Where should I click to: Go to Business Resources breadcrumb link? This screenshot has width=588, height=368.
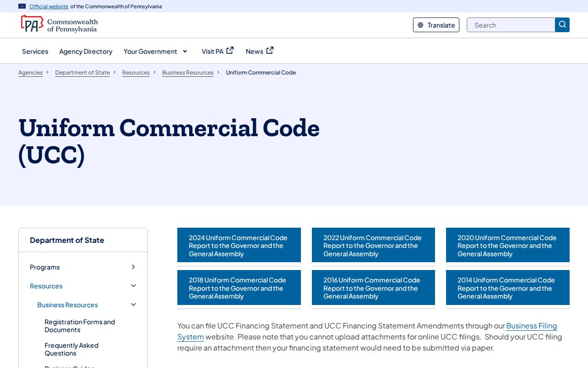188,73
